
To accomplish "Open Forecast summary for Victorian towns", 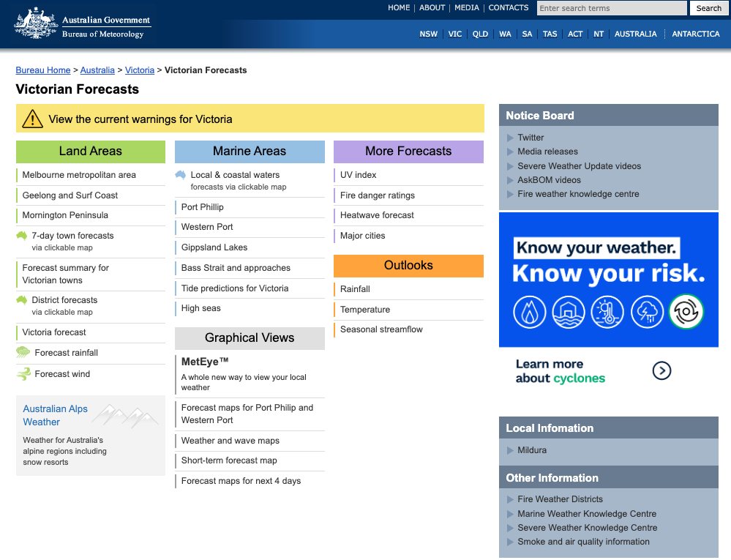I will [66, 275].
